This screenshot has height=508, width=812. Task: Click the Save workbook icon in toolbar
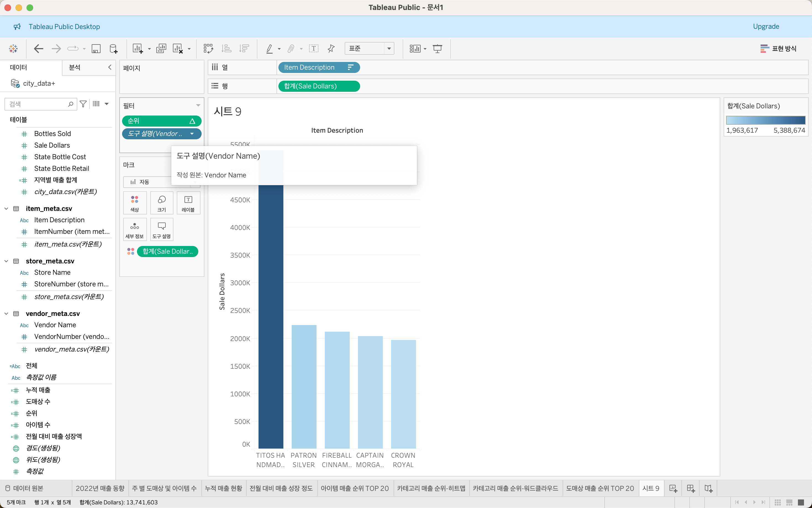click(96, 49)
